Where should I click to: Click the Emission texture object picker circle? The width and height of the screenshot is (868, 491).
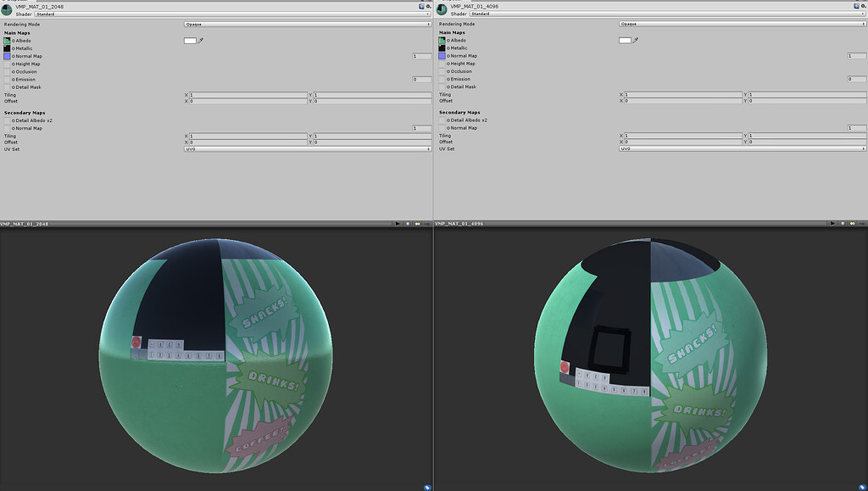pos(14,79)
